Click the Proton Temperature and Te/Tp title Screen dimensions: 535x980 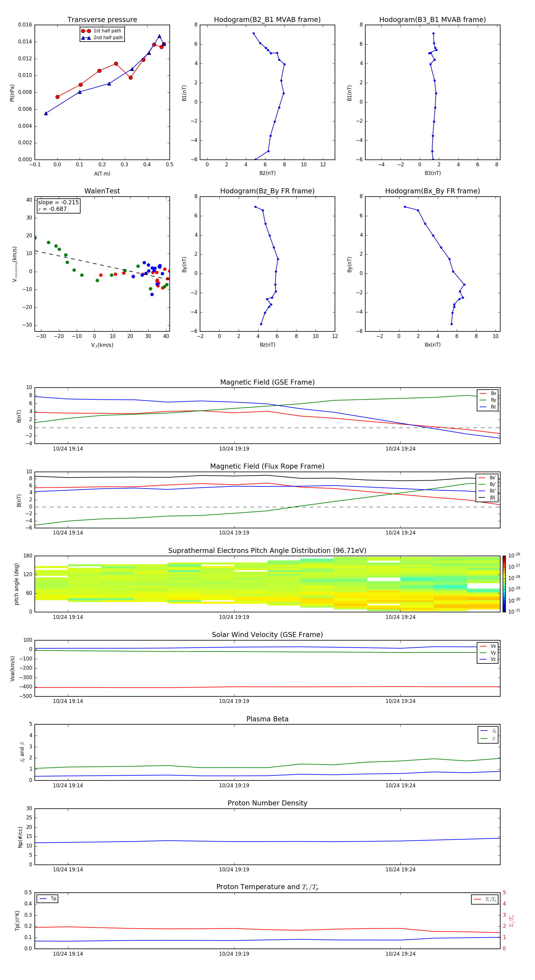click(267, 887)
